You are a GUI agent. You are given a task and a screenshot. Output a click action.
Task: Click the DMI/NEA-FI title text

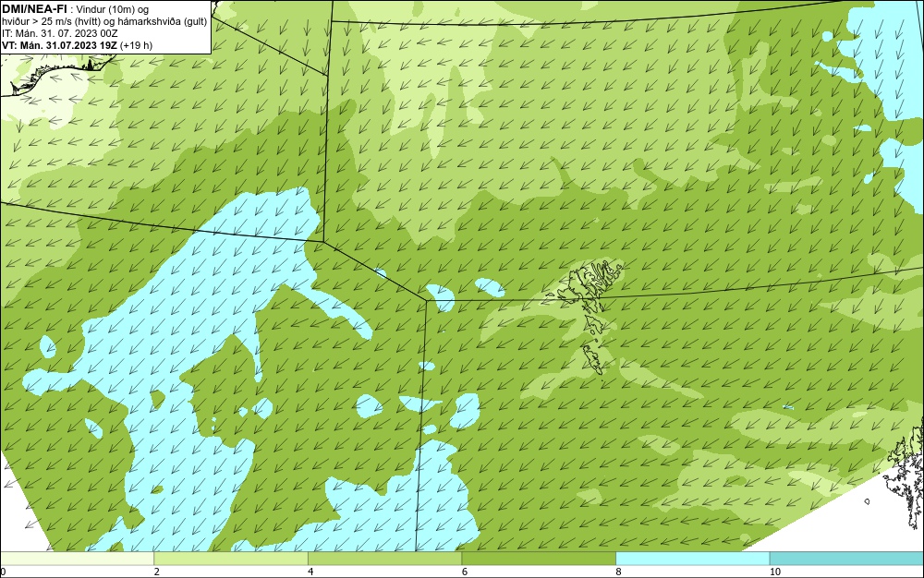[33, 8]
